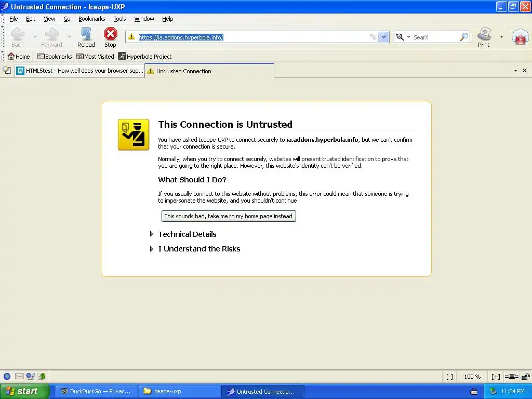Viewport: 532px width, 399px height.
Task: Click the Iceape throbber logo icon
Action: [x=521, y=37]
